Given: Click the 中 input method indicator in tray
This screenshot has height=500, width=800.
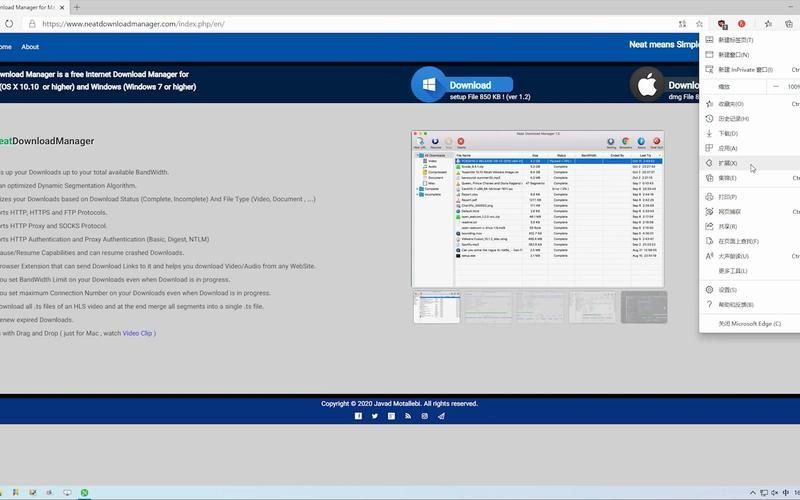Looking at the screenshot, I should [x=786, y=493].
